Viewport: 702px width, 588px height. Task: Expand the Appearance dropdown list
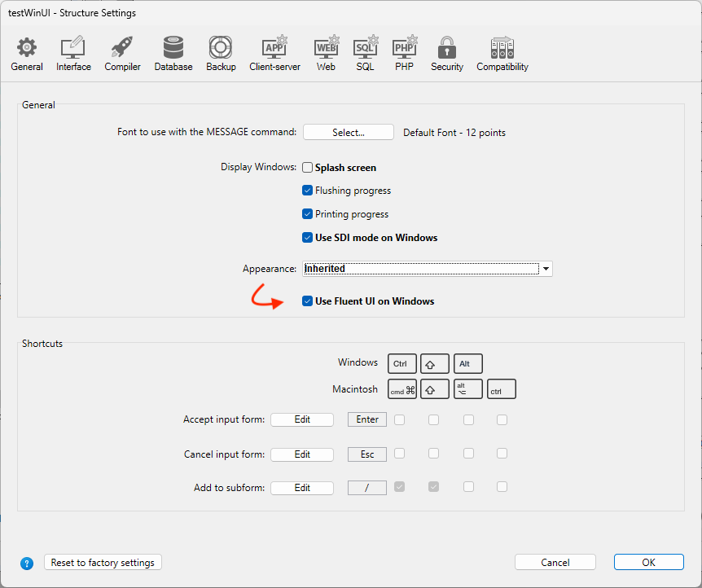click(546, 269)
